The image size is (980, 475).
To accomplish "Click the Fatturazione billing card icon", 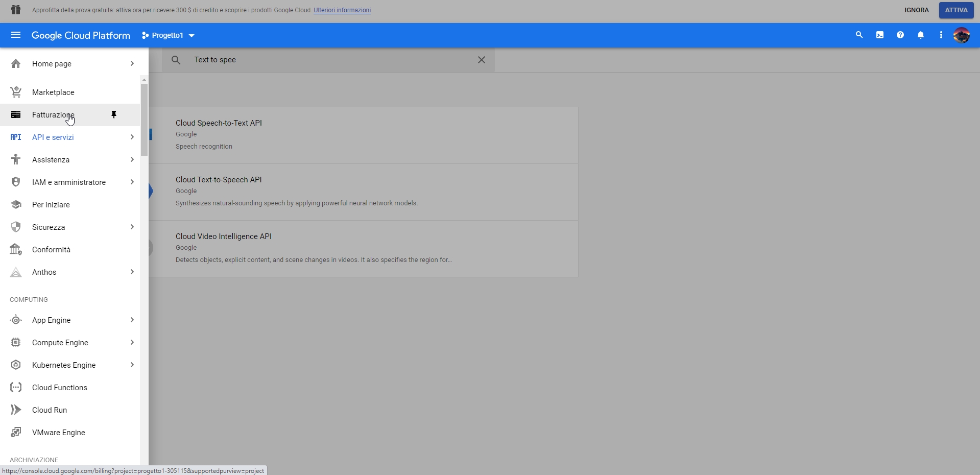I will [16, 115].
